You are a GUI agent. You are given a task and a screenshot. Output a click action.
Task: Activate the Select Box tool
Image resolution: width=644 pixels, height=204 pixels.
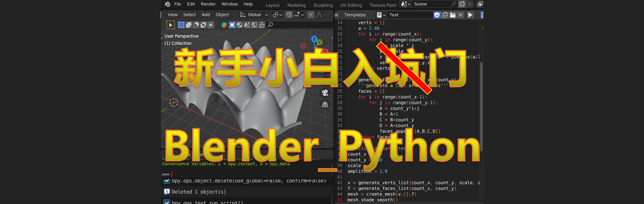181,25
